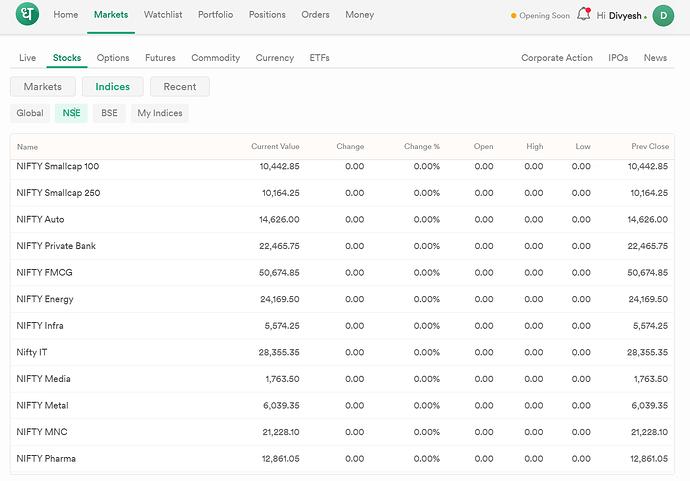This screenshot has width=690, height=481.
Task: Open the Nifty IT index
Action: pyautogui.click(x=342, y=352)
